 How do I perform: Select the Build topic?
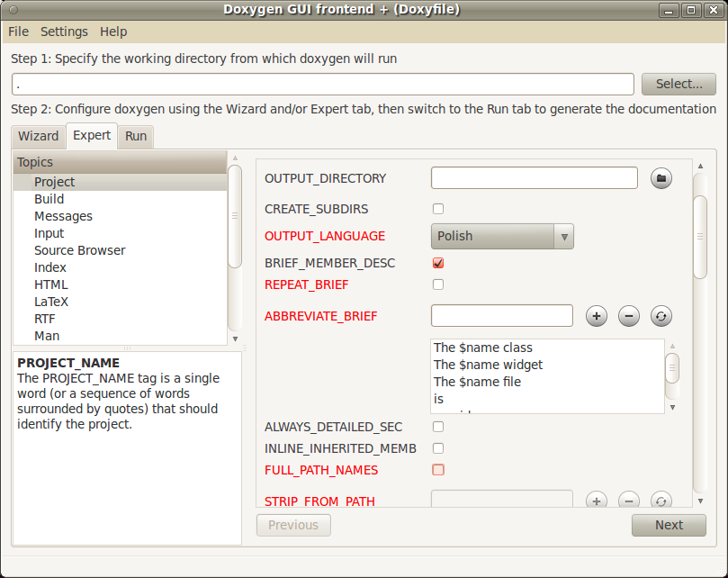(121, 199)
